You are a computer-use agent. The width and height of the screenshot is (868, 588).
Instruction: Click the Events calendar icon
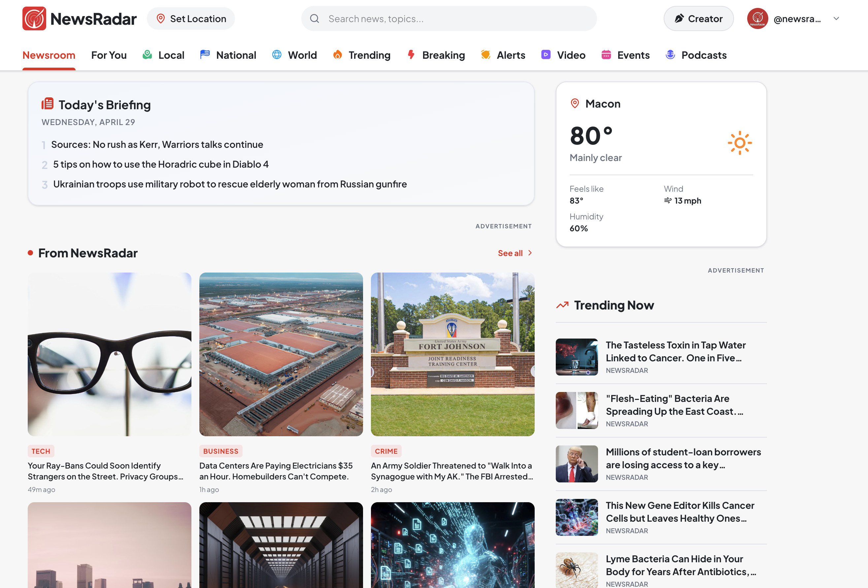pos(606,54)
